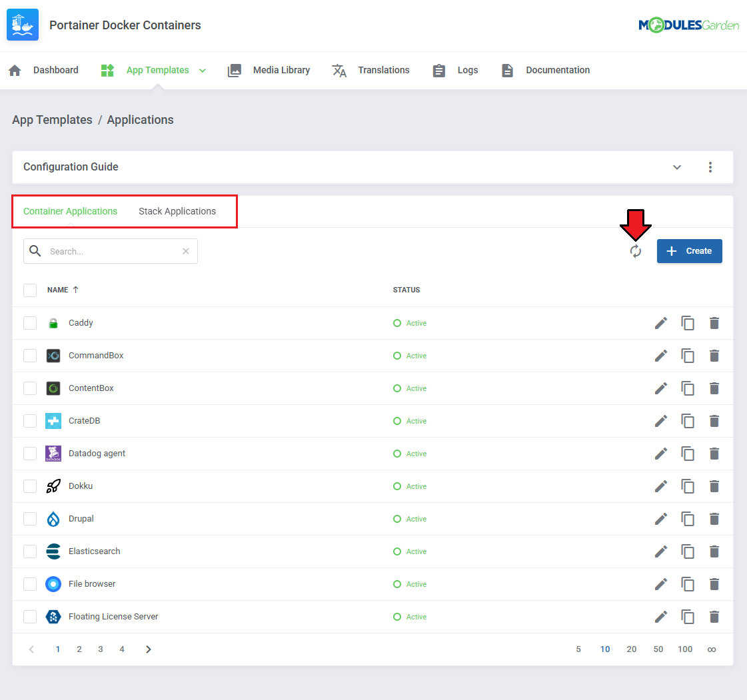Sort by the NAME column arrow
Screen dimensions: 747x700
coord(76,290)
